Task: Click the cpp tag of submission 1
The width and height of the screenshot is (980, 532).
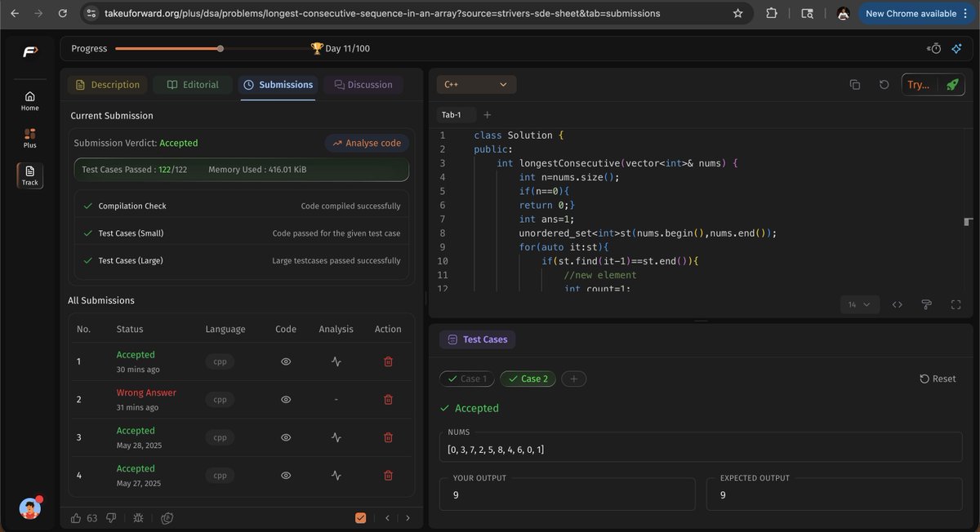Action: [220, 362]
